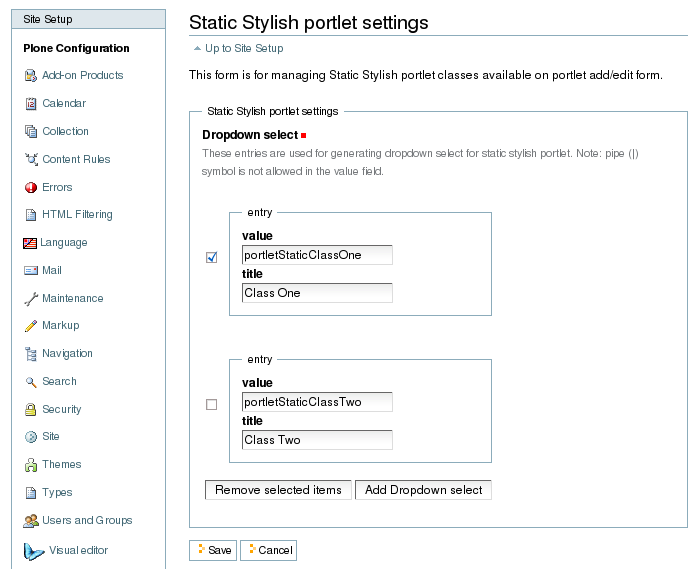Click Add Dropdown select button

point(423,490)
